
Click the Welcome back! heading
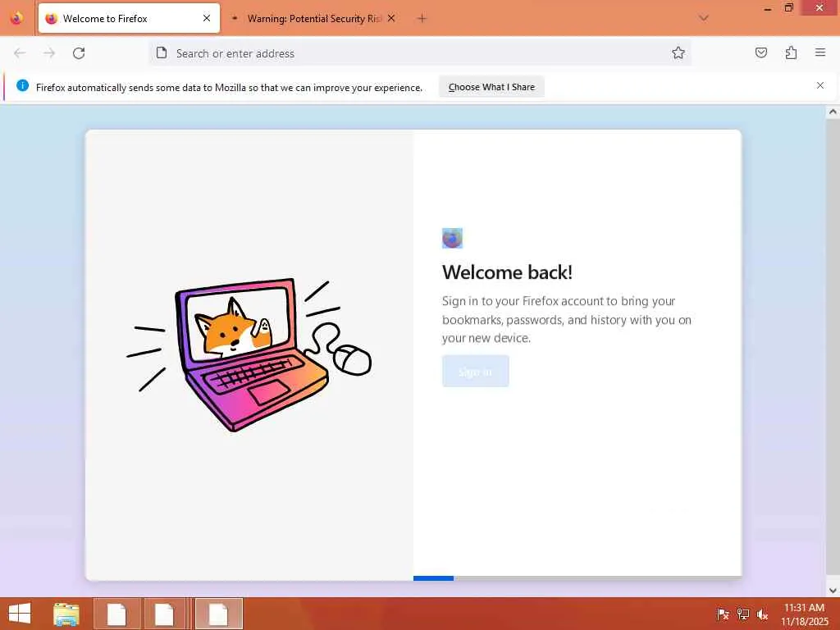pos(507,272)
